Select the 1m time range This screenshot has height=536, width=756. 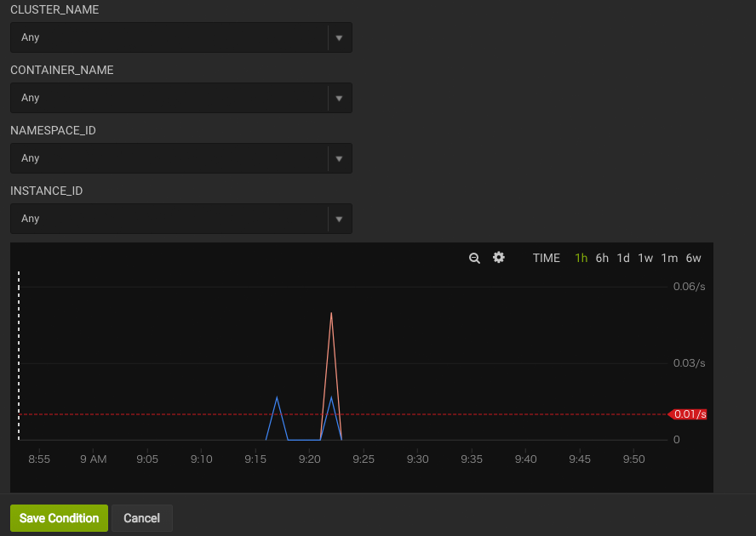point(669,258)
